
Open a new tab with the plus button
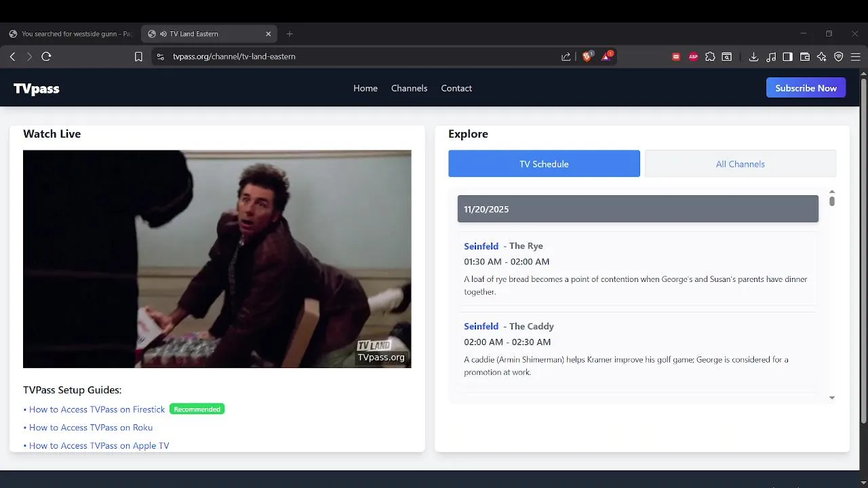coord(290,34)
